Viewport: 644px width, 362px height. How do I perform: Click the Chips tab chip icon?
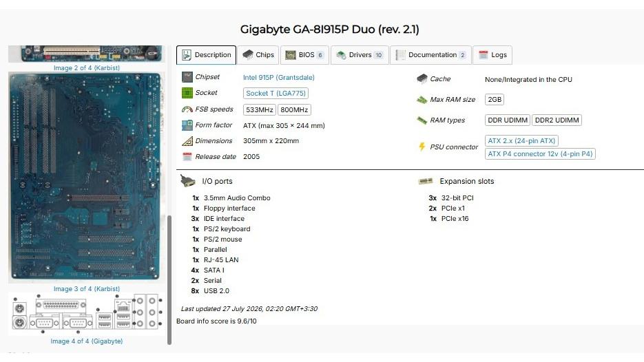coord(248,54)
